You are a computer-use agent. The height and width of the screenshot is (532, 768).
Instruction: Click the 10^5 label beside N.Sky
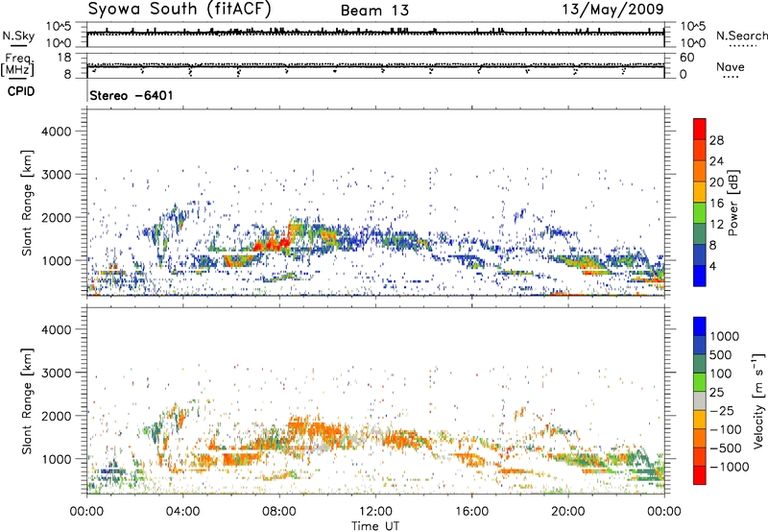(58, 26)
